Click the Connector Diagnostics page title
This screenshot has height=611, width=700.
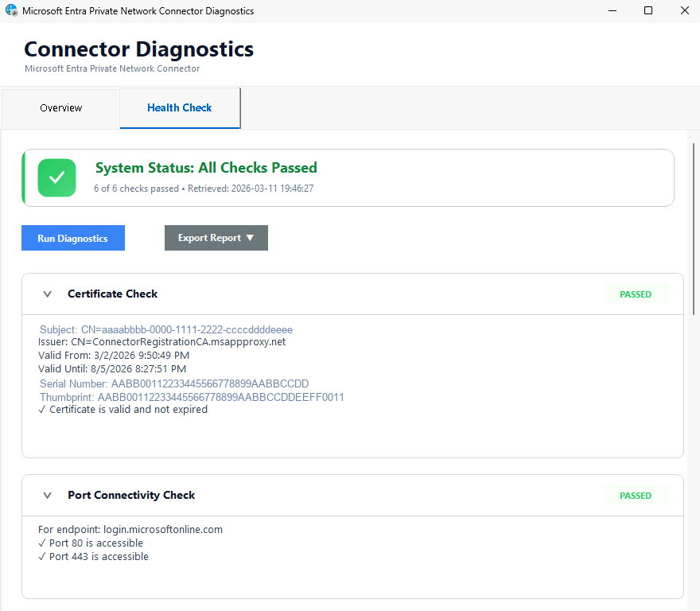139,49
